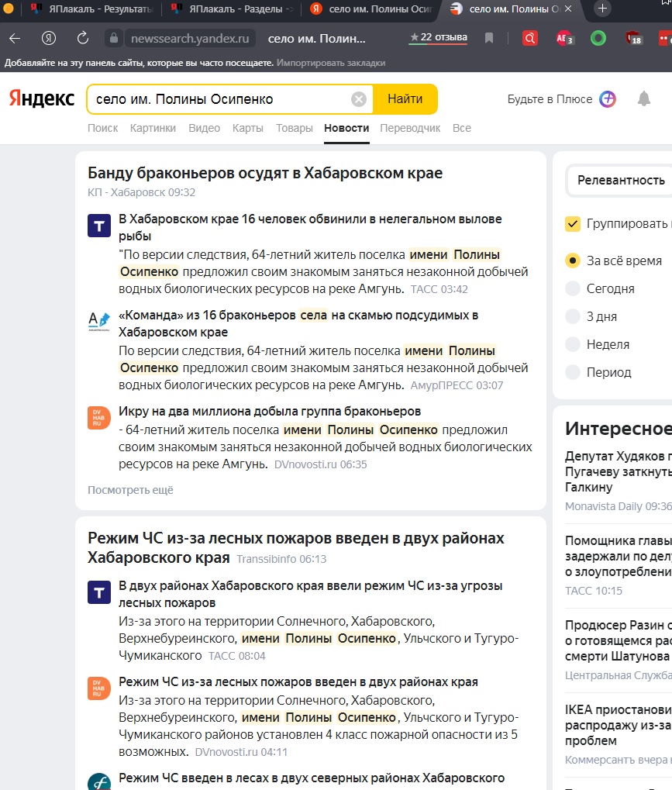This screenshot has width=672, height=790.
Task: Click the padlock site security icon
Action: [114, 38]
